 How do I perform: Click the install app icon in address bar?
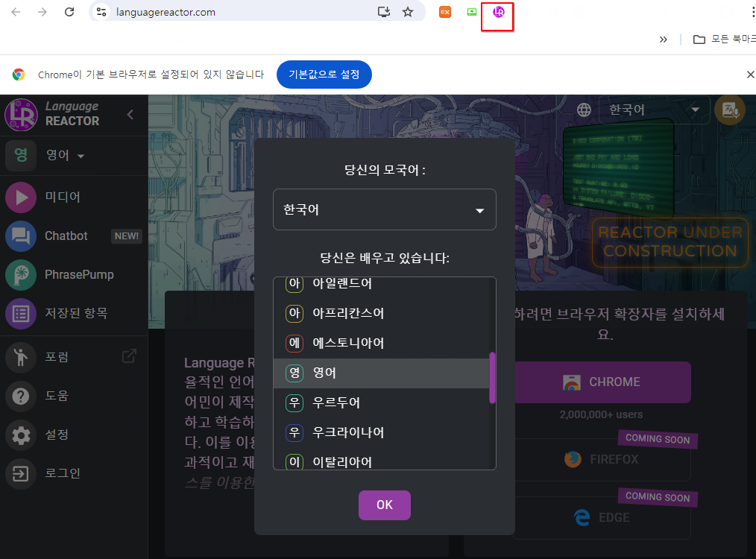tap(384, 12)
